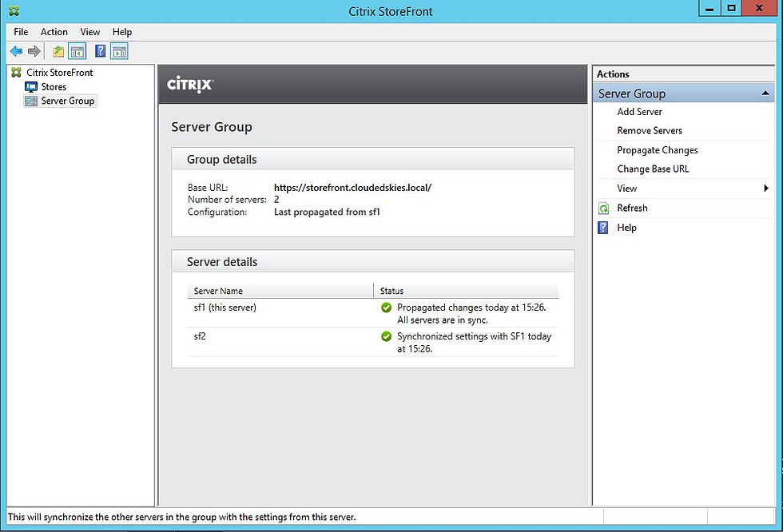Click the Server Name column header
783x532 pixels.
[x=280, y=291]
